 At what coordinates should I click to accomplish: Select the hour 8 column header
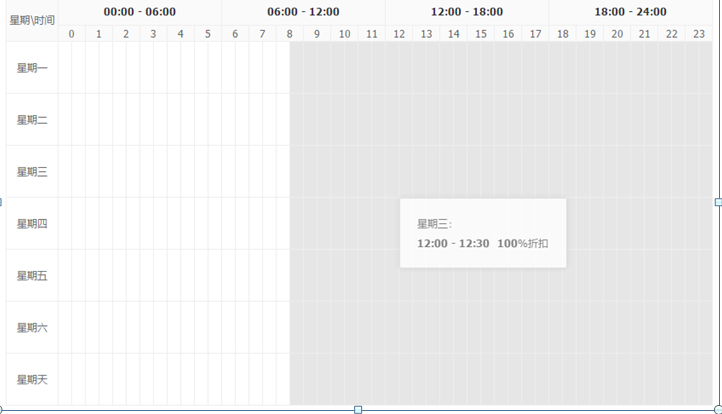(290, 34)
